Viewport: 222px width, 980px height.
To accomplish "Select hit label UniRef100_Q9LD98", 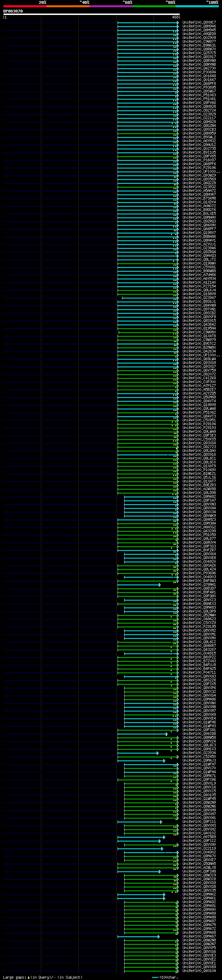I will click(x=199, y=493).
